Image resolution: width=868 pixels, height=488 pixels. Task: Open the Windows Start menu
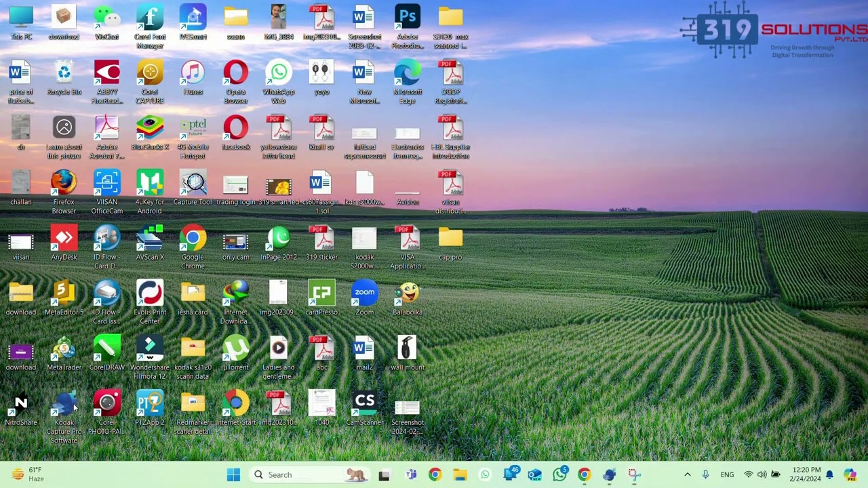click(233, 474)
